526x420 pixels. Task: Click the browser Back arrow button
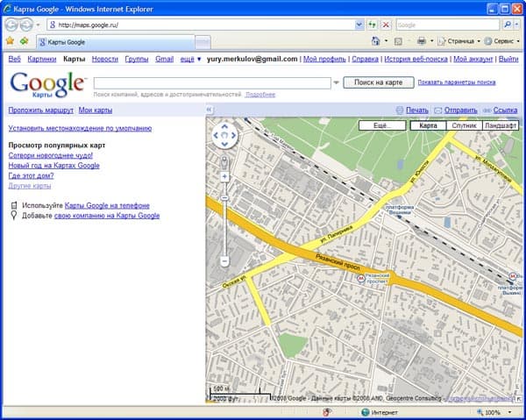click(x=11, y=25)
